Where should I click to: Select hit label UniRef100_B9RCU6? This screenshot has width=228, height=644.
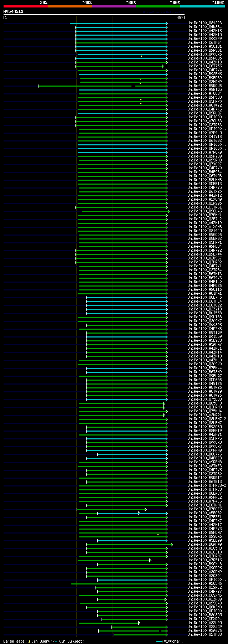tap(204, 86)
